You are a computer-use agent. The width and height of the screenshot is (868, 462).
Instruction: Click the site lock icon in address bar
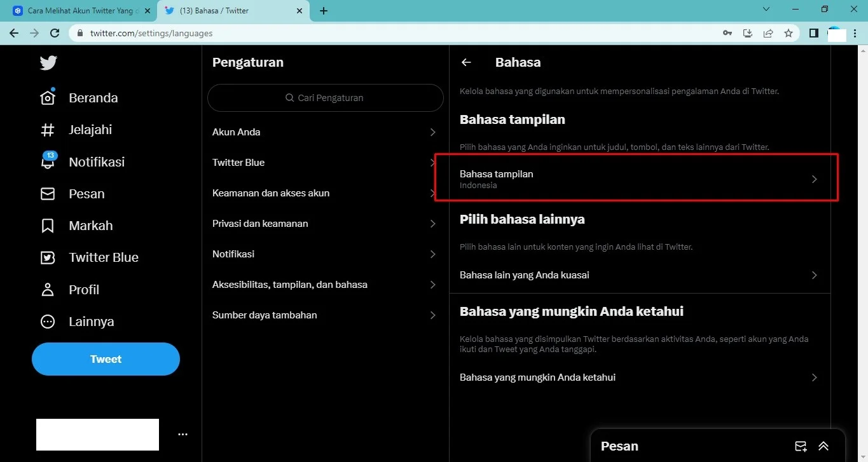click(x=80, y=33)
